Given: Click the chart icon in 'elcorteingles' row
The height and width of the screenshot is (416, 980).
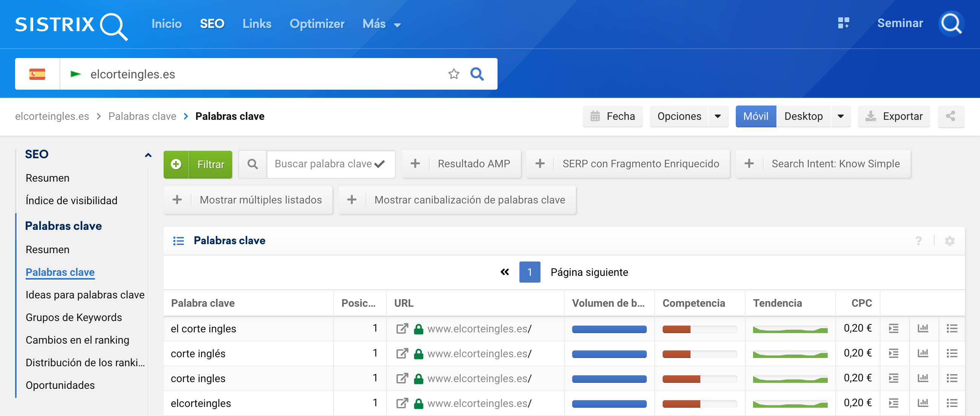Looking at the screenshot, I should coord(923,403).
